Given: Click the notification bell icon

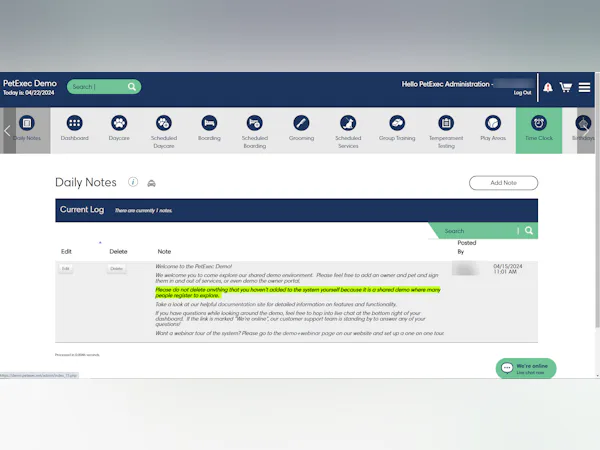Looking at the screenshot, I should pos(548,88).
